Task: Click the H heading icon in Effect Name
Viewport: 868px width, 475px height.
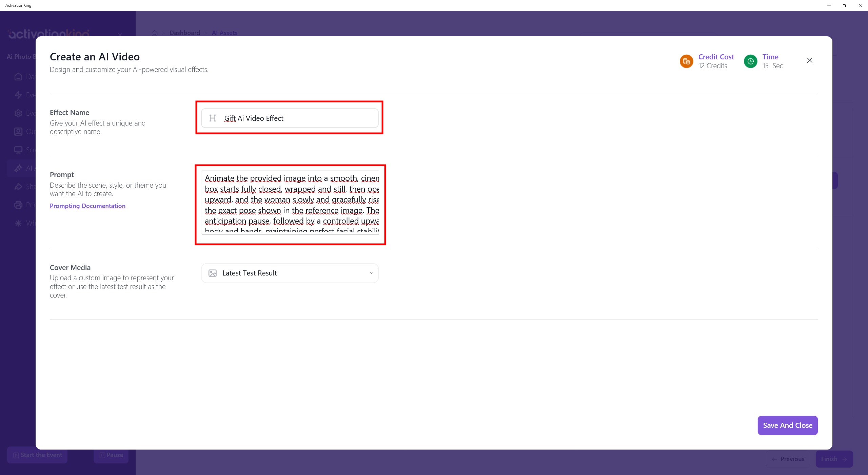Action: click(213, 118)
